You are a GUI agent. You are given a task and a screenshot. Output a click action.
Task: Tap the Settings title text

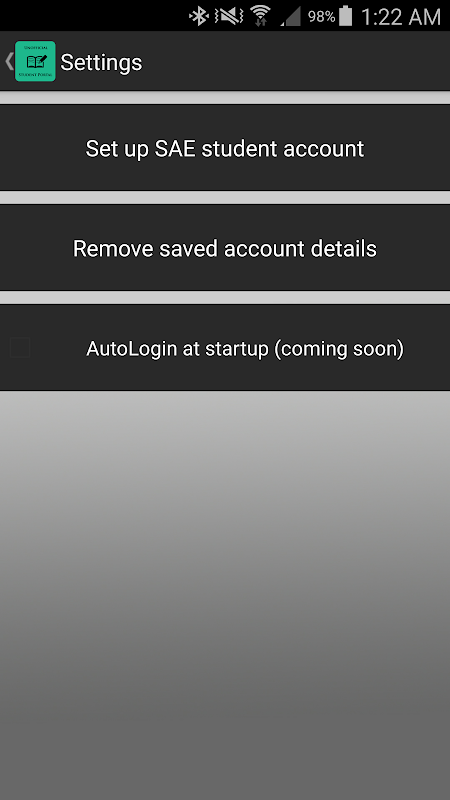coord(101,62)
